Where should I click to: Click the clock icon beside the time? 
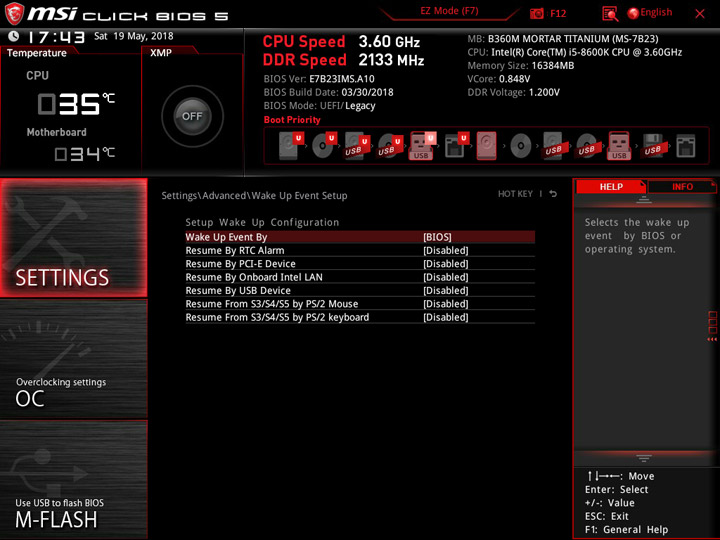[x=14, y=36]
